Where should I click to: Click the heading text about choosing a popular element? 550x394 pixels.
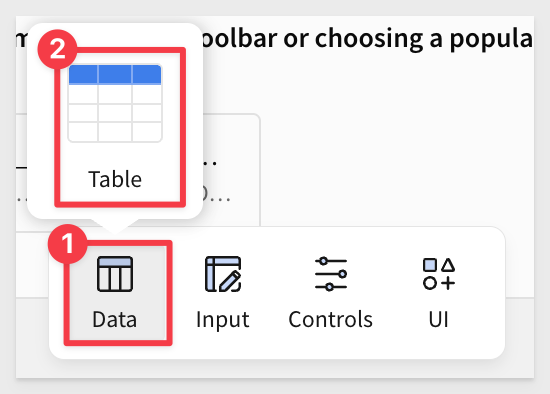[x=367, y=38]
